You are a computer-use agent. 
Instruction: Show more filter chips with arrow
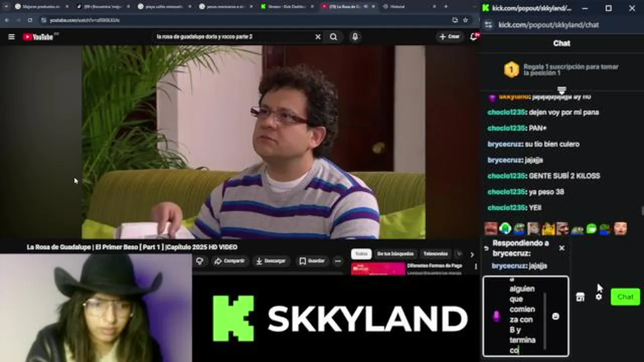pos(472,254)
